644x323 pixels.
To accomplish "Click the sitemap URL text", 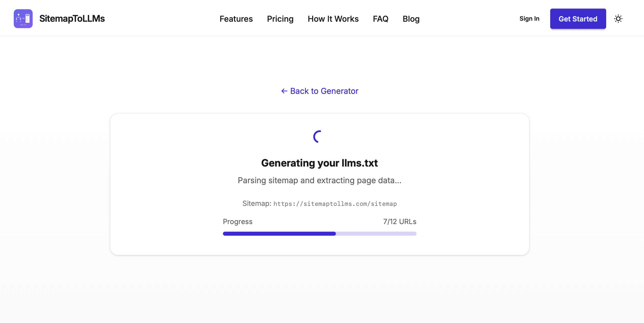I will 335,204.
